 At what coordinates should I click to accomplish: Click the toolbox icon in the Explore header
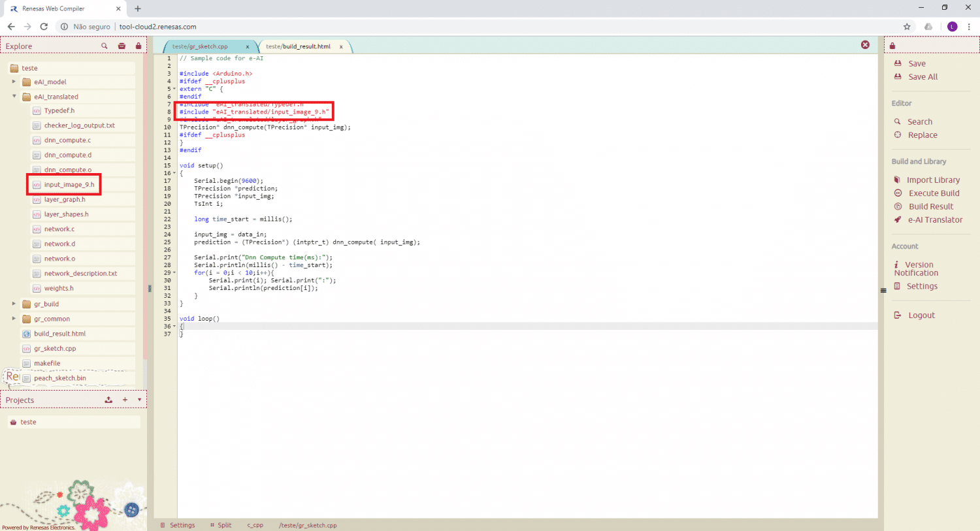(x=122, y=46)
